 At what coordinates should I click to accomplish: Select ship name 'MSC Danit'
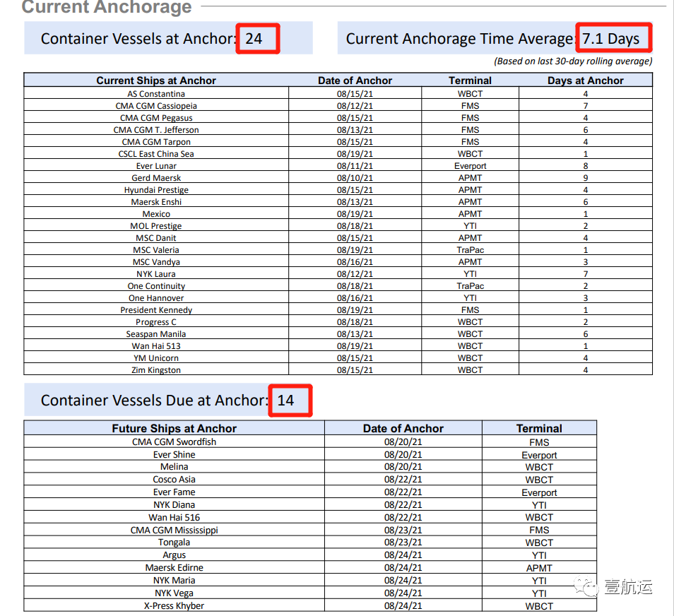pyautogui.click(x=156, y=238)
